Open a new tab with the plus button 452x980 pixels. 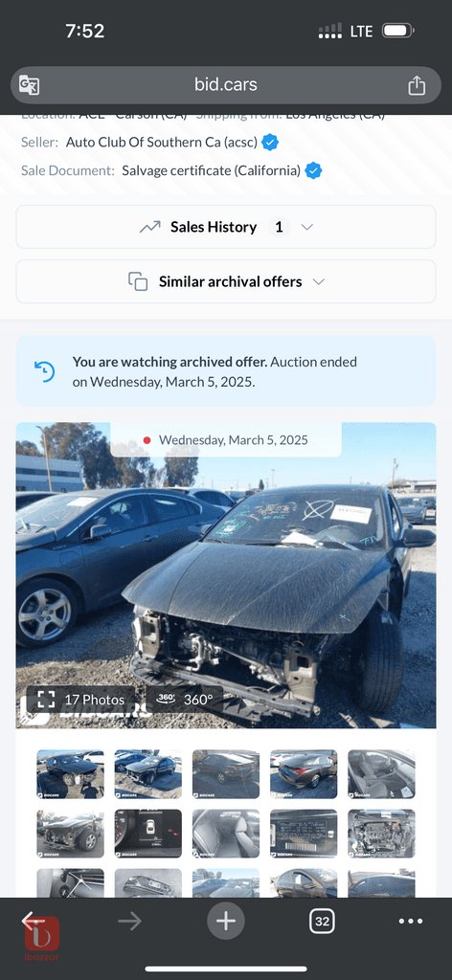[226, 921]
